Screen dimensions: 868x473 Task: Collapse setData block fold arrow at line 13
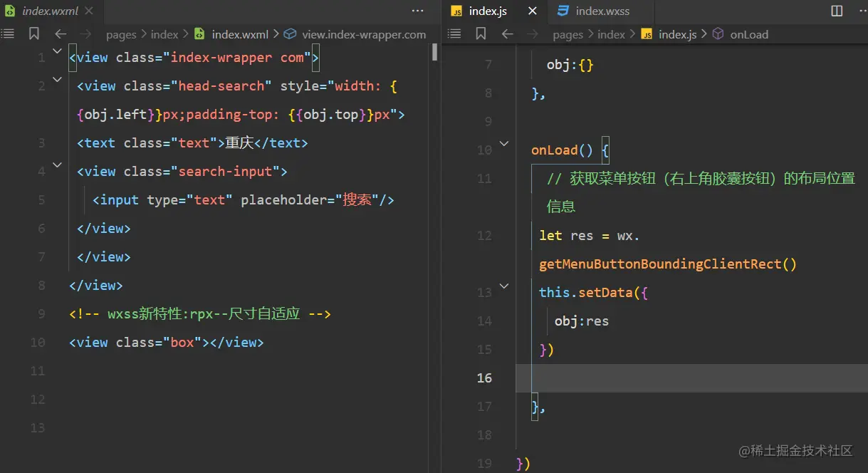coord(504,286)
